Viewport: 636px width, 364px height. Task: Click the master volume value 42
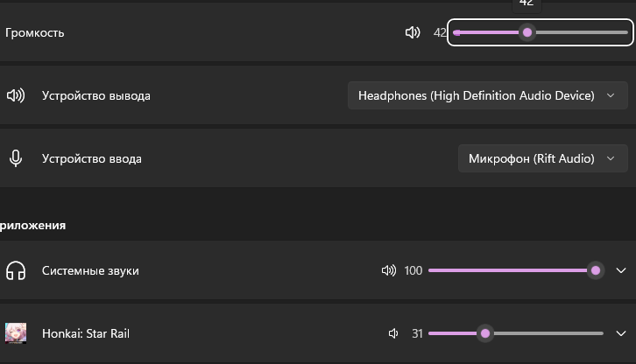click(x=440, y=32)
